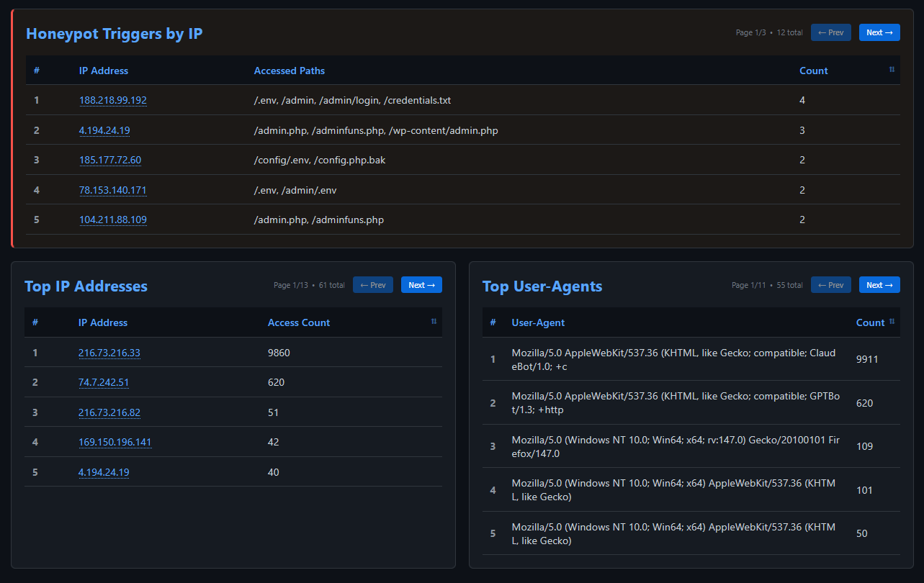Sort by the User-Agent column header
Screen dimensions: 924x583
click(x=538, y=322)
